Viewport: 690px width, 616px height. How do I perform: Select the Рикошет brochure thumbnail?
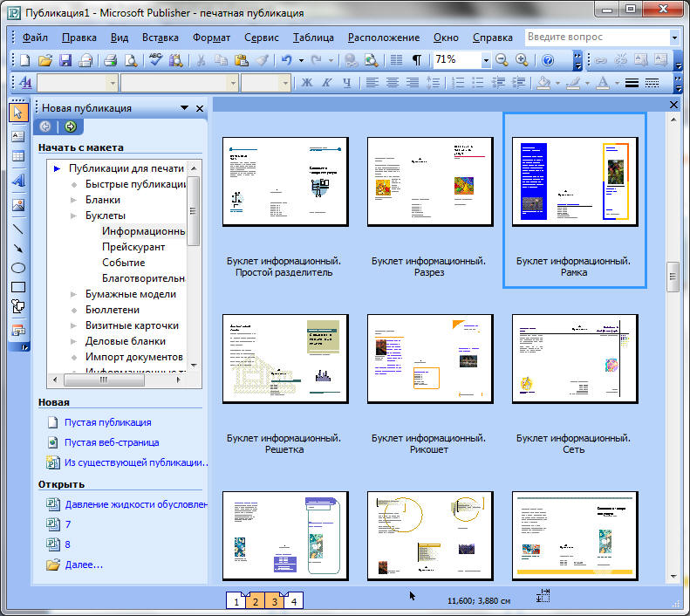click(430, 359)
